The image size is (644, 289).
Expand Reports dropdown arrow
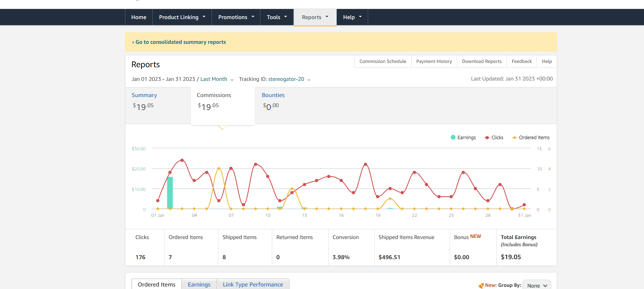click(327, 17)
